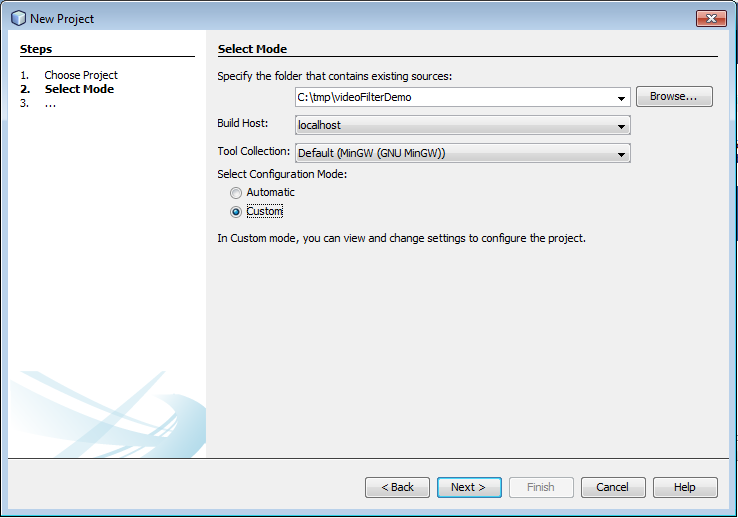The width and height of the screenshot is (738, 518).
Task: Click the New Project title bar text
Action: pyautogui.click(x=64, y=18)
